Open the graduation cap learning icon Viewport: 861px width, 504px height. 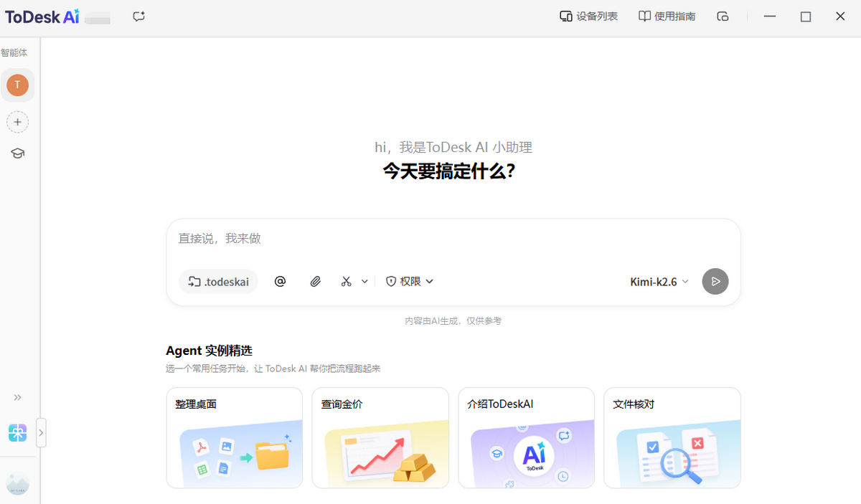click(17, 153)
